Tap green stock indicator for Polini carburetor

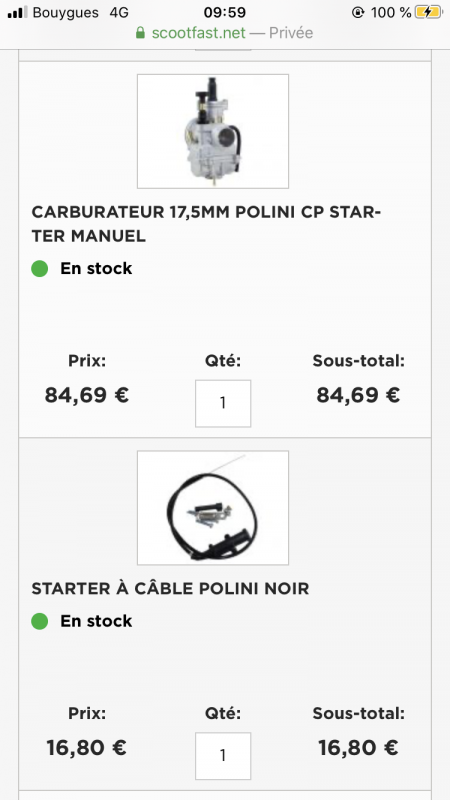click(x=39, y=268)
